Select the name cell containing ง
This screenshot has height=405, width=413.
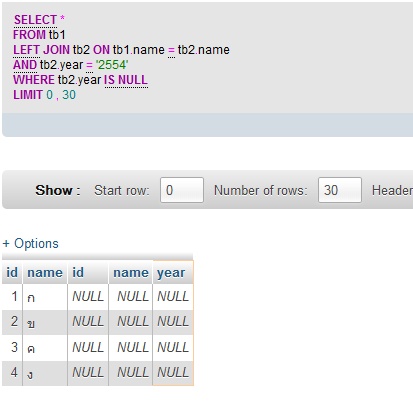45,373
